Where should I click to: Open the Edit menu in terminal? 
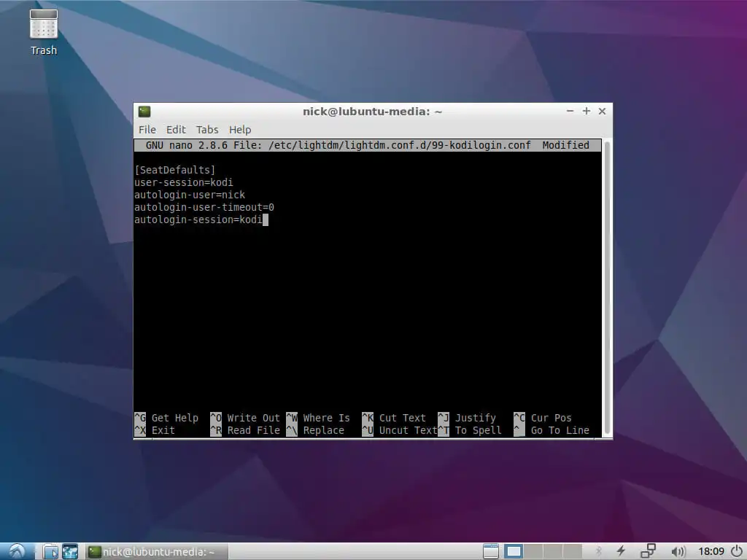[176, 130]
